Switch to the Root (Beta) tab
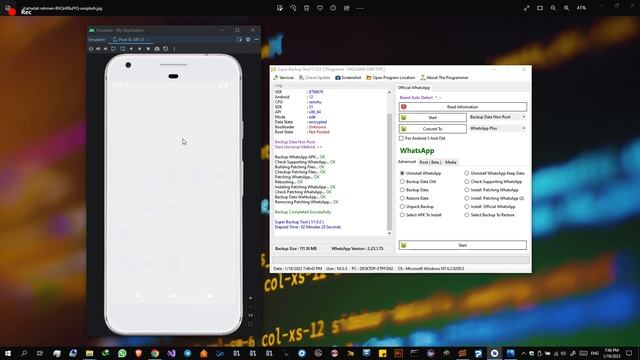 pyautogui.click(x=430, y=162)
